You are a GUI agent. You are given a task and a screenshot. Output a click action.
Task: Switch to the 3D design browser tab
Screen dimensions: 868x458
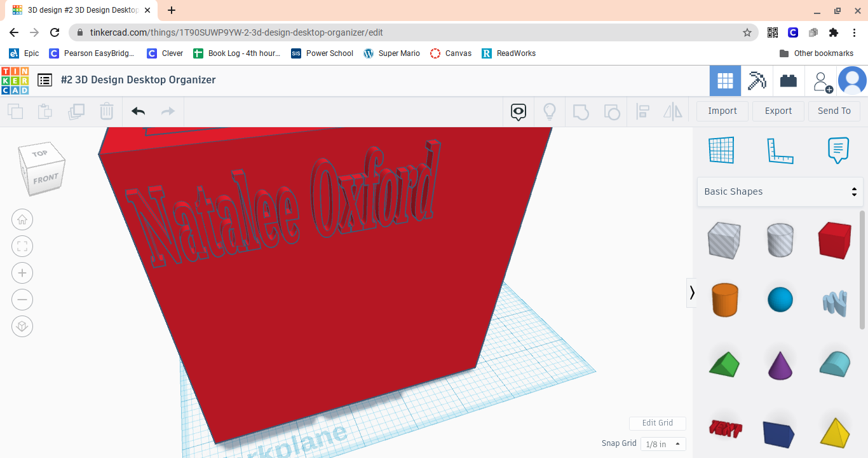(76, 10)
